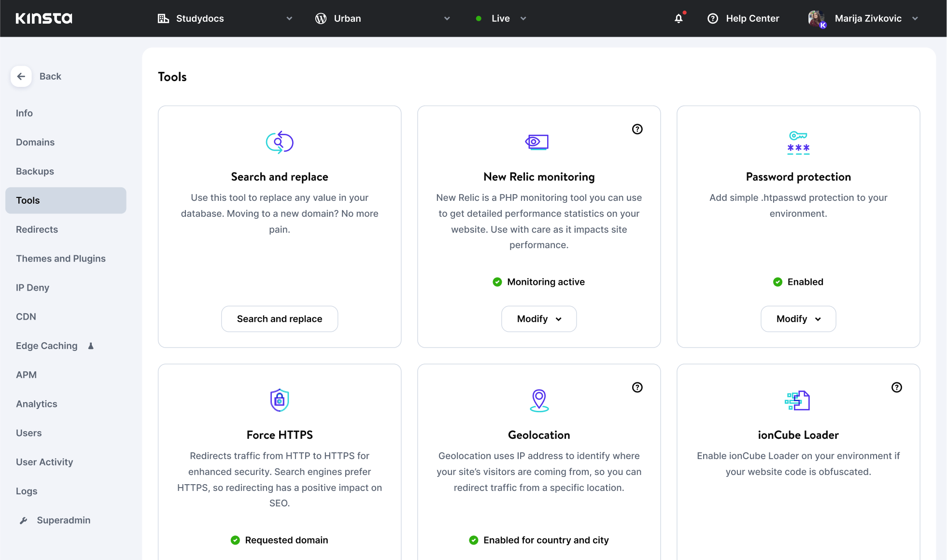Click the New Relic monitoring eye icon
The image size is (947, 560).
(x=538, y=142)
